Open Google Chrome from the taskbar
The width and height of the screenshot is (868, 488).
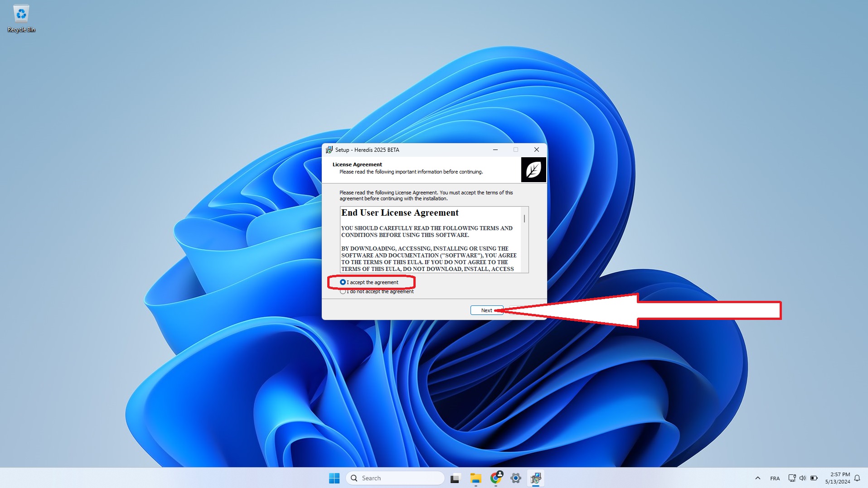pyautogui.click(x=496, y=478)
